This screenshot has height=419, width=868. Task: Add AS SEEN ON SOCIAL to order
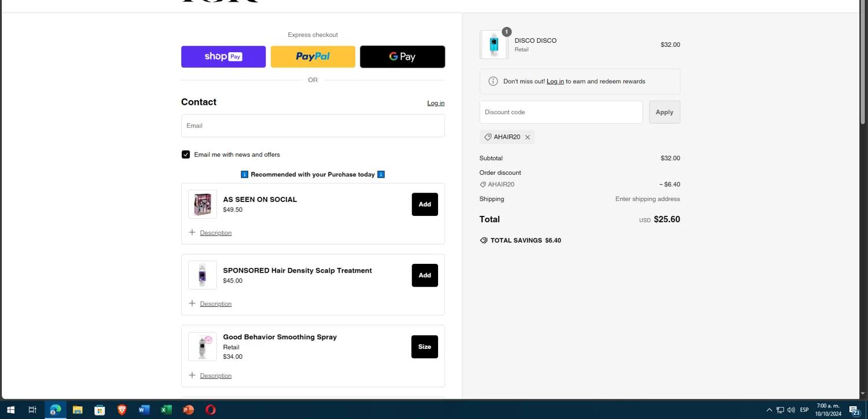tap(425, 204)
